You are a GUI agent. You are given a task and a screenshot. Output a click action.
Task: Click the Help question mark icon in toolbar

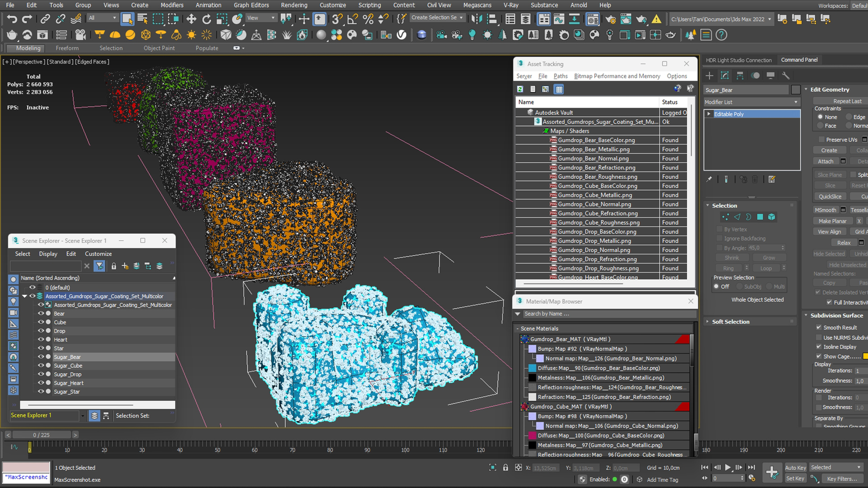[722, 35]
